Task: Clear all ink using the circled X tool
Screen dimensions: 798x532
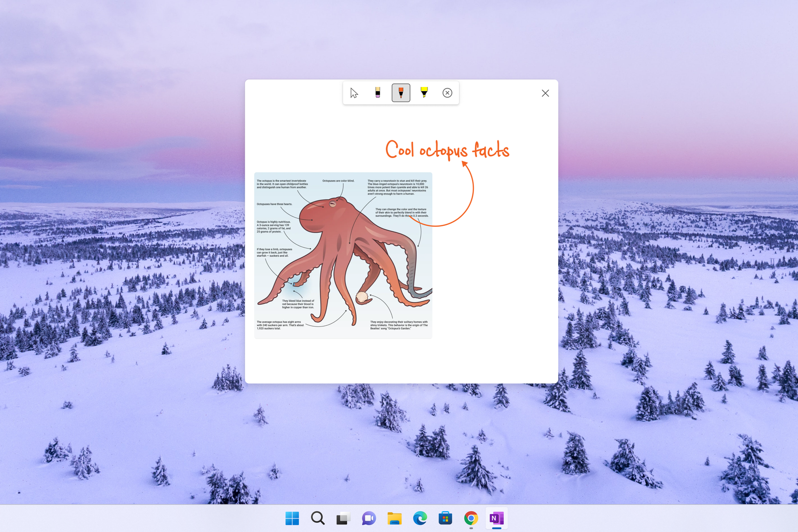Action: coord(447,93)
